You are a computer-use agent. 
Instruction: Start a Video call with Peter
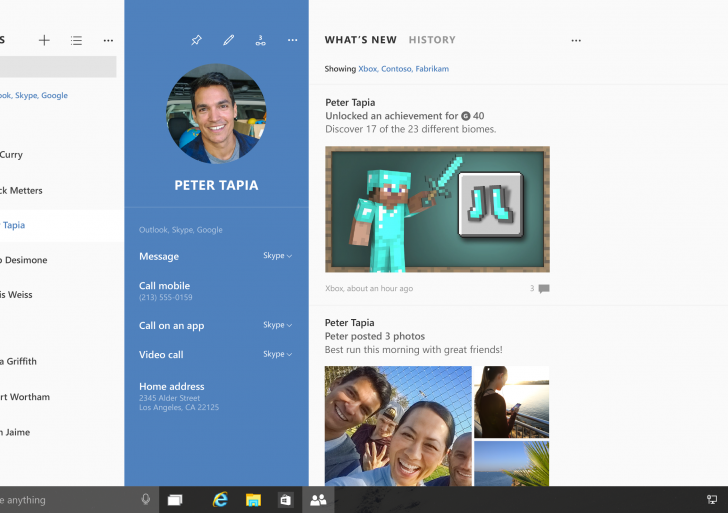pyautogui.click(x=161, y=355)
